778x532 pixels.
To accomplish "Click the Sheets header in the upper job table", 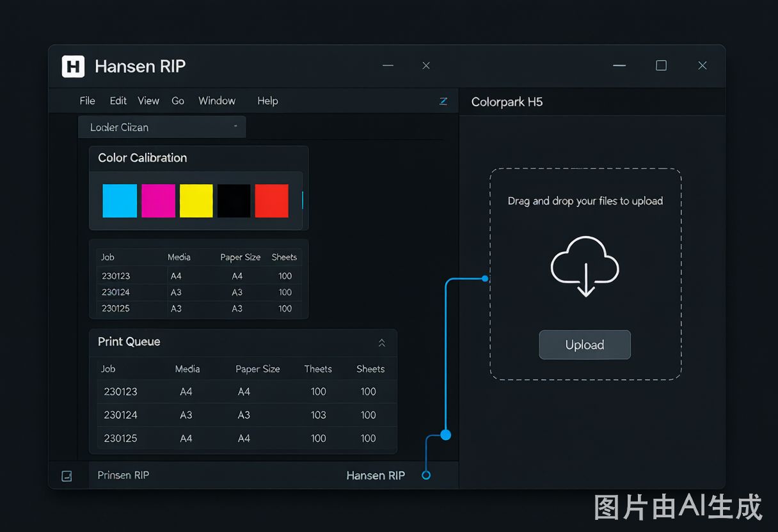I will pyautogui.click(x=284, y=257).
